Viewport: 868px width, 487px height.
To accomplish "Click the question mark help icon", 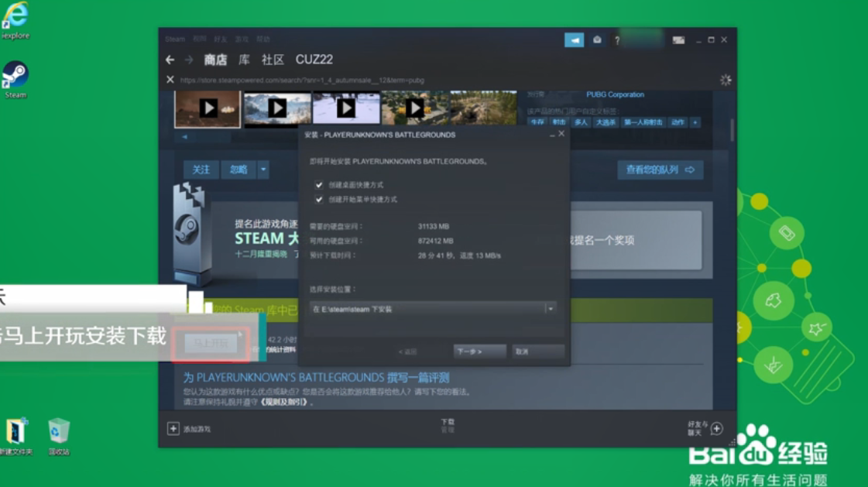I will pos(617,39).
